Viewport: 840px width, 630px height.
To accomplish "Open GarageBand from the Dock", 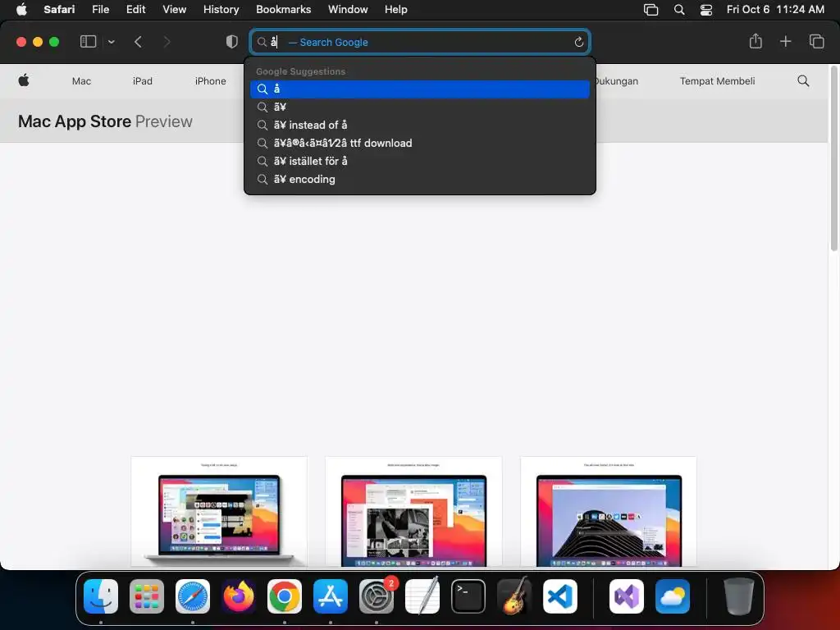I will (514, 596).
